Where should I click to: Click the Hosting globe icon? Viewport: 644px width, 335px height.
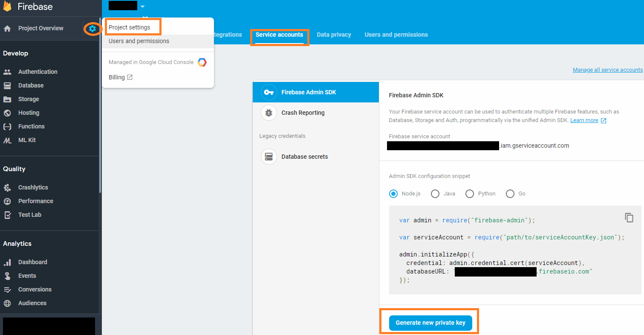tap(7, 113)
